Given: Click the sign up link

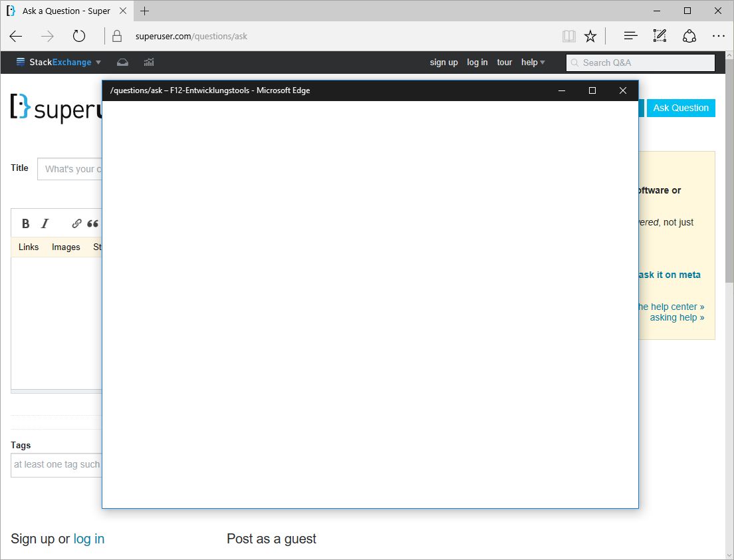Looking at the screenshot, I should click(x=443, y=63).
